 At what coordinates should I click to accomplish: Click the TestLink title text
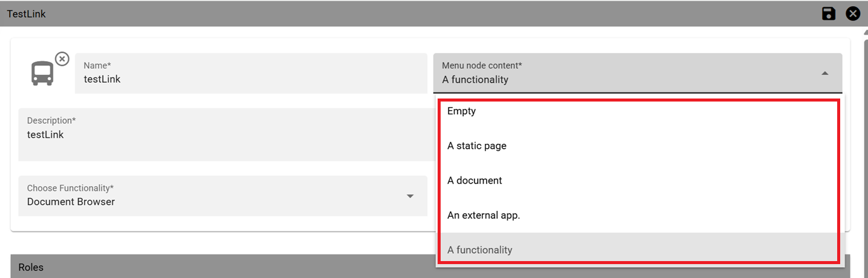pyautogui.click(x=27, y=13)
